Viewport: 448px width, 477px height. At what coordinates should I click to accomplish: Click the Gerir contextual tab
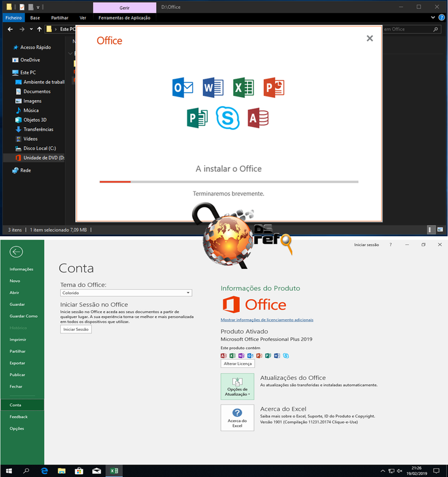tap(125, 8)
